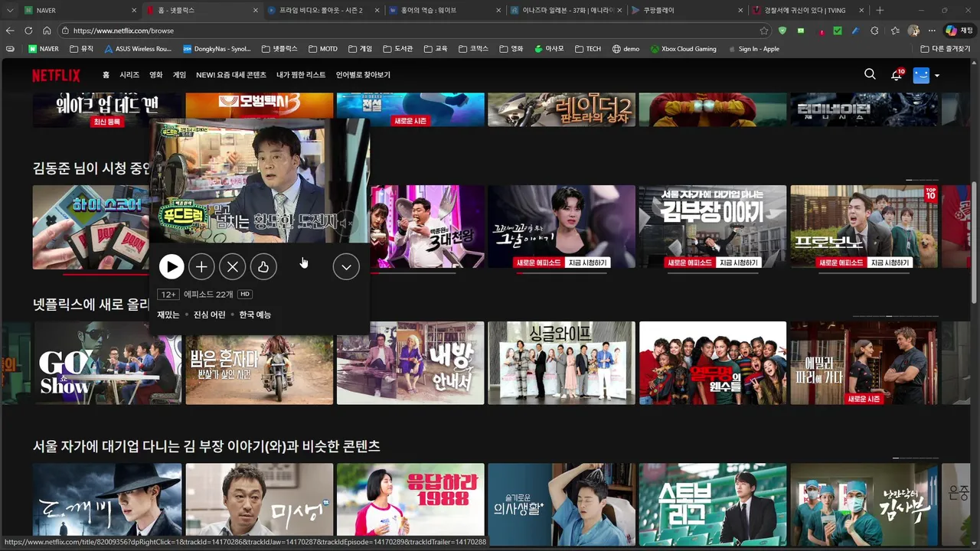Open the TECH bookmarks folder

[x=588, y=49]
